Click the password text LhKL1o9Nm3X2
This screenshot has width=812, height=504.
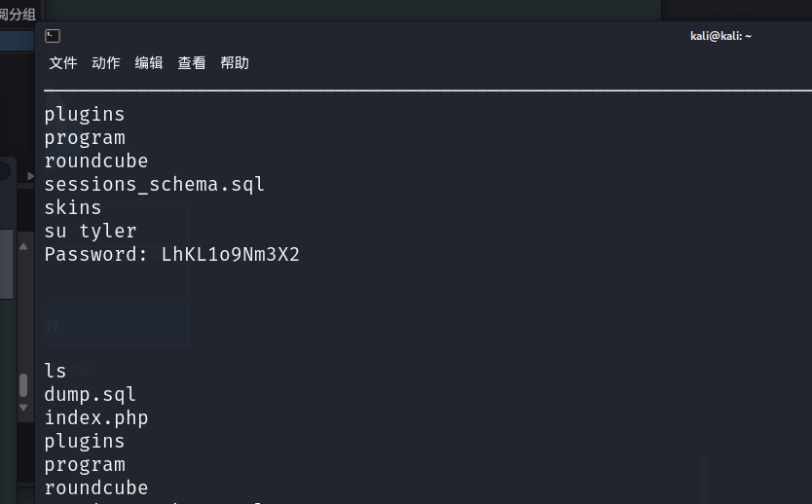(x=231, y=255)
